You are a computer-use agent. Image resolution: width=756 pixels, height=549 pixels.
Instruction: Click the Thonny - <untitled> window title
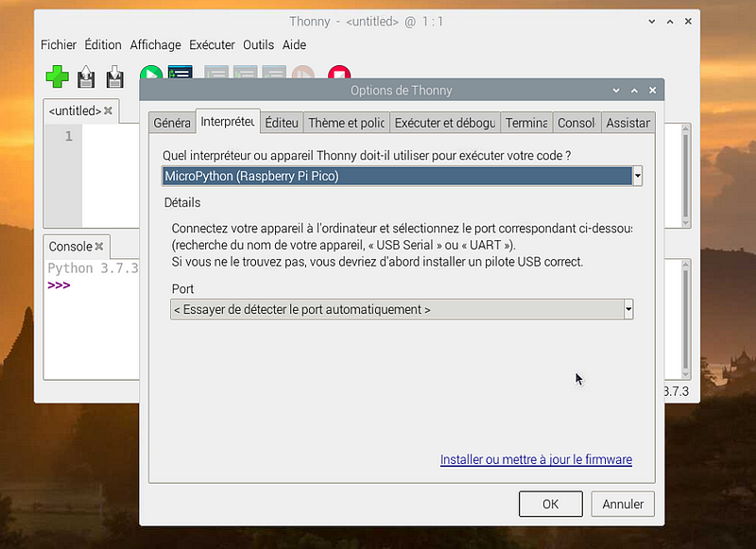coord(366,22)
